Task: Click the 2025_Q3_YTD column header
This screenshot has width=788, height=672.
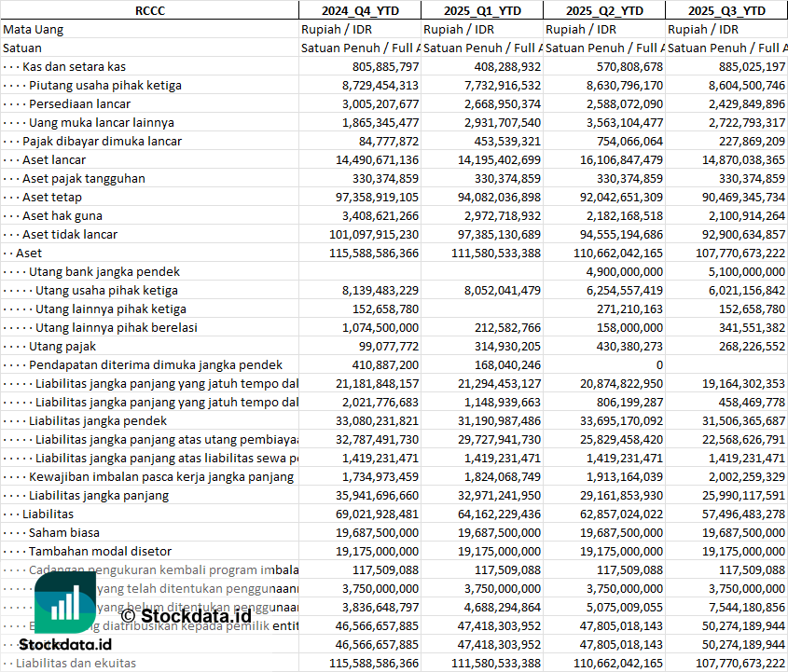Action: click(726, 10)
